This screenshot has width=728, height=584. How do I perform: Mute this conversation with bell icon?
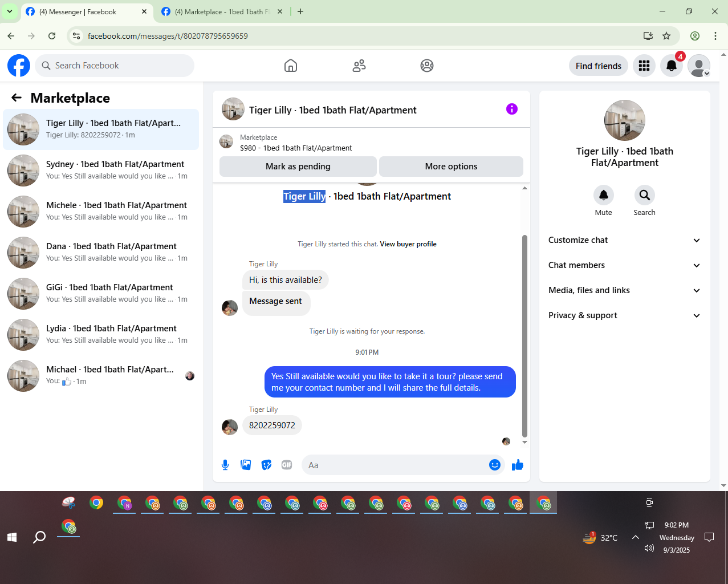click(604, 195)
